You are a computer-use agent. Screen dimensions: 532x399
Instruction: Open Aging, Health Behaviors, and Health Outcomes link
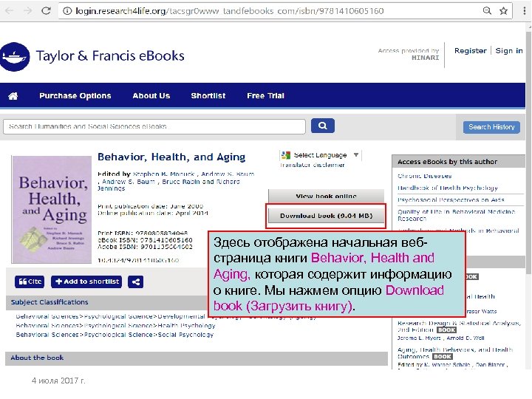[455, 353]
